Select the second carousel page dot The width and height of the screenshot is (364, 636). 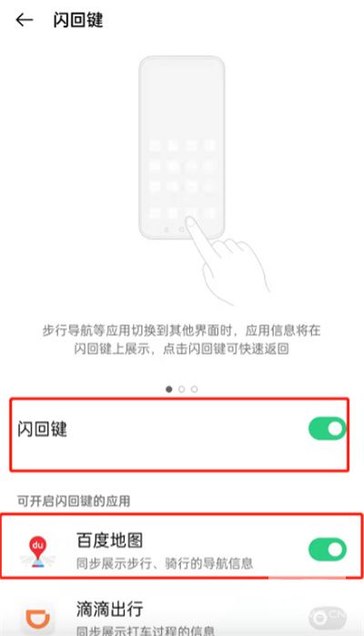181,389
